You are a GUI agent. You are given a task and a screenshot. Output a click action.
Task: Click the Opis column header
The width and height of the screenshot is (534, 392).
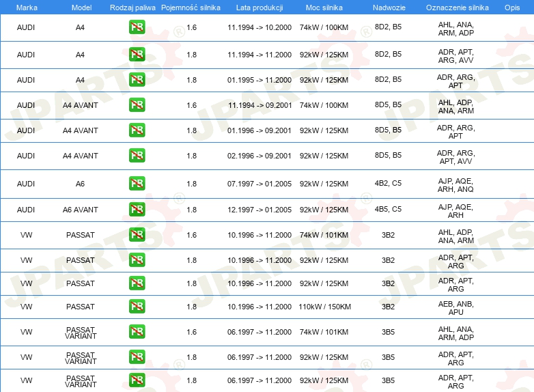point(512,8)
